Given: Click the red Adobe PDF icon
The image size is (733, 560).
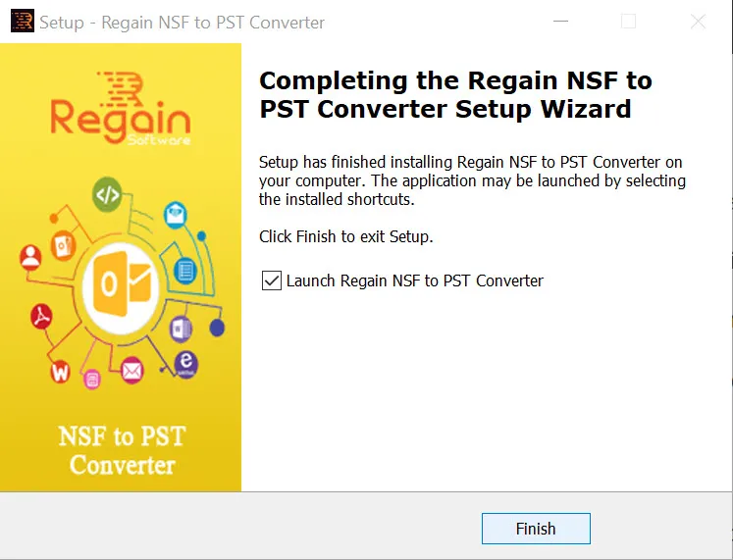Looking at the screenshot, I should coord(41,316).
